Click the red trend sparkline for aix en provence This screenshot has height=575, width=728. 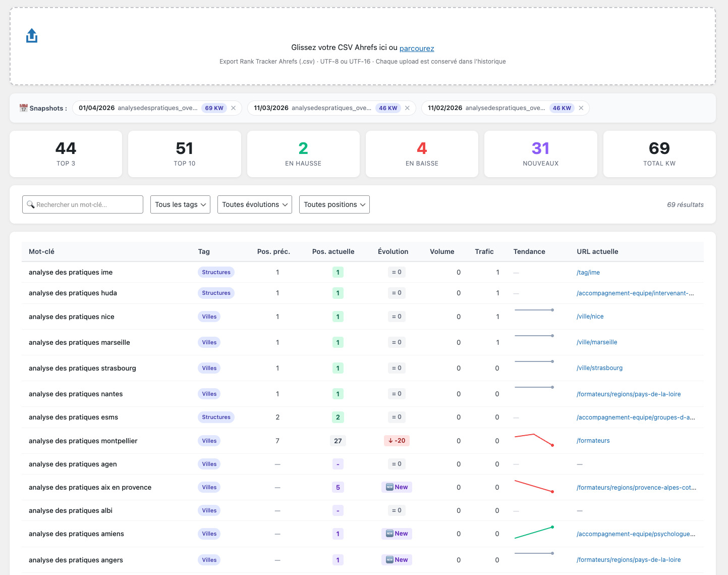[534, 486]
